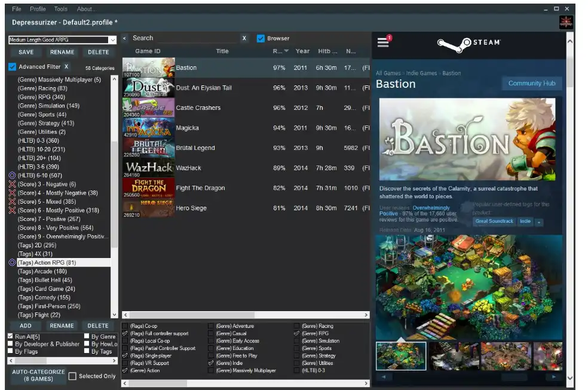Select (Genre) RPG (340) category
This screenshot has height=390, width=588.
click(41, 97)
